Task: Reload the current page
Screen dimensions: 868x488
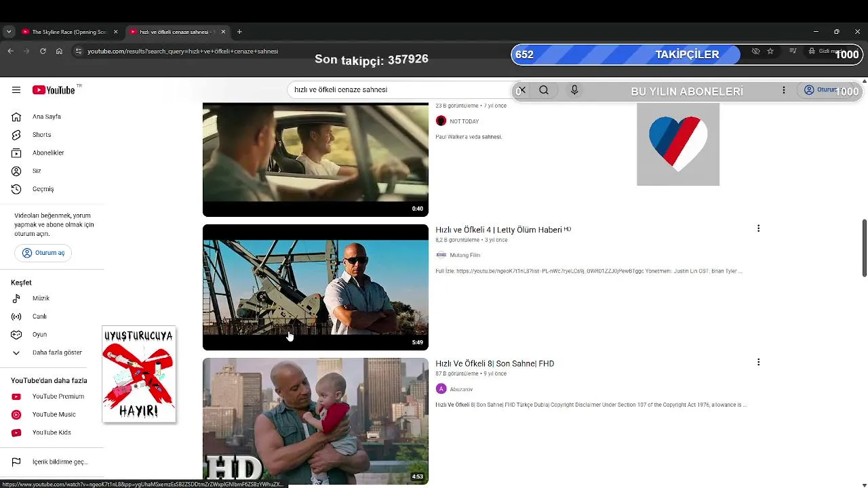Action: pos(43,51)
